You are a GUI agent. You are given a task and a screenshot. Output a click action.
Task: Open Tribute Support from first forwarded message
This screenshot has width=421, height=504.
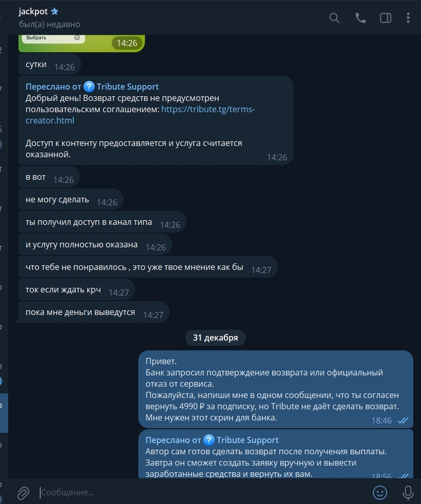coord(128,87)
